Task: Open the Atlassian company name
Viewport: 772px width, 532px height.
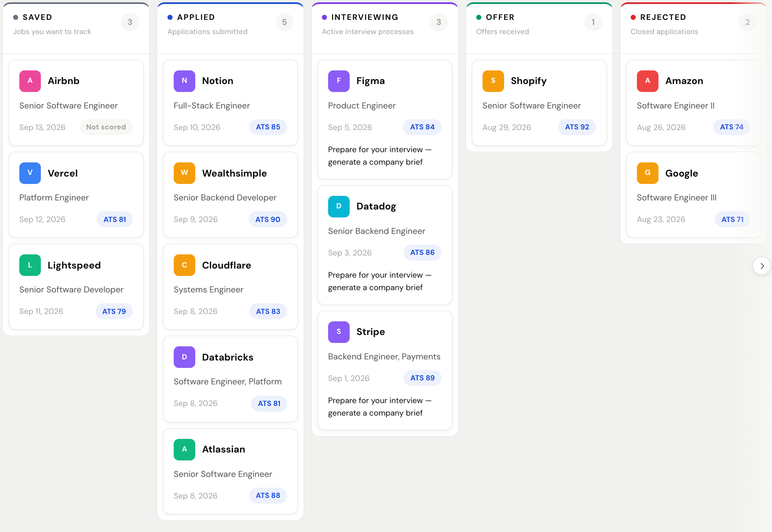Action: (x=224, y=449)
